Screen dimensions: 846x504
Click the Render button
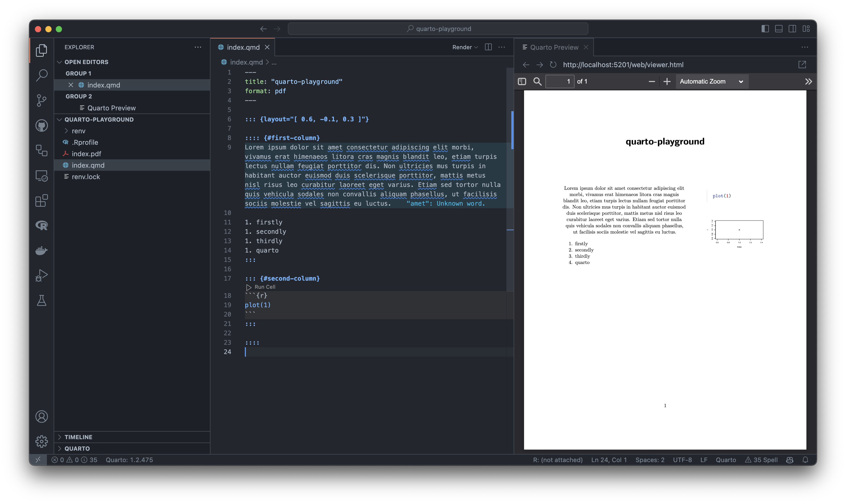tap(462, 47)
